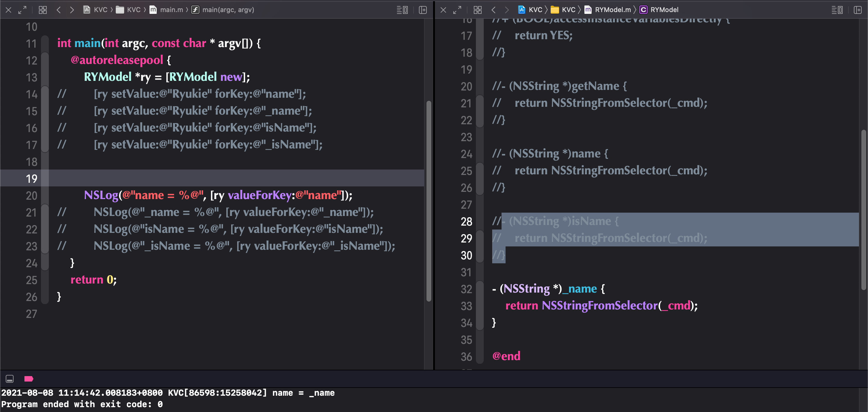The image size is (868, 412).
Task: Go forward in right editor history
Action: (507, 10)
